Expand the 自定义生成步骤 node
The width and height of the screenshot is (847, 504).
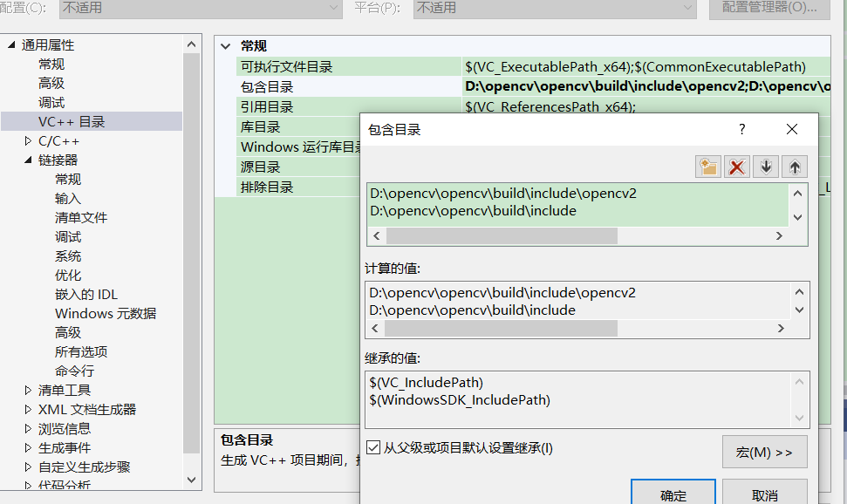tap(28, 467)
